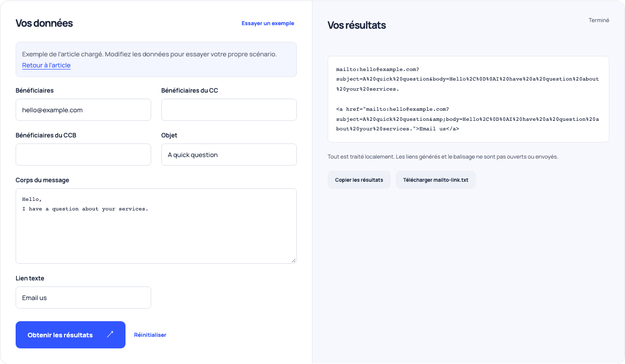Click the Obtenir les résultats button
The width and height of the screenshot is (625, 364).
(x=71, y=335)
